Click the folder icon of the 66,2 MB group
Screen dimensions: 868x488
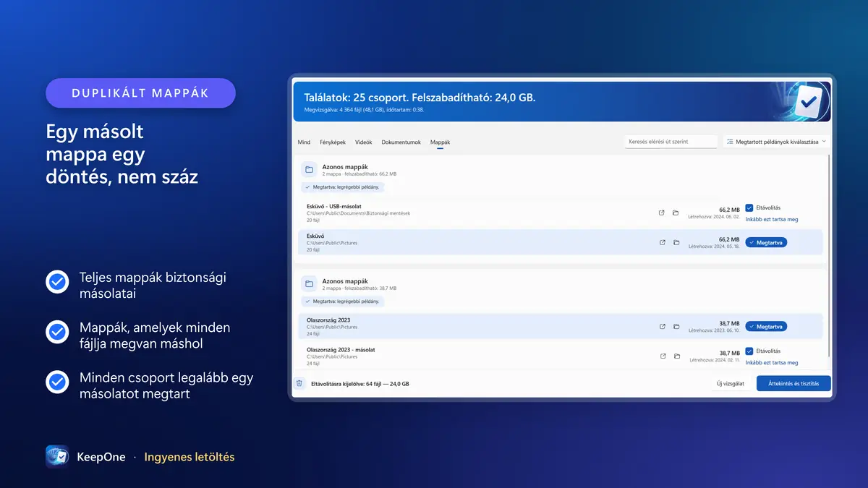click(x=309, y=170)
